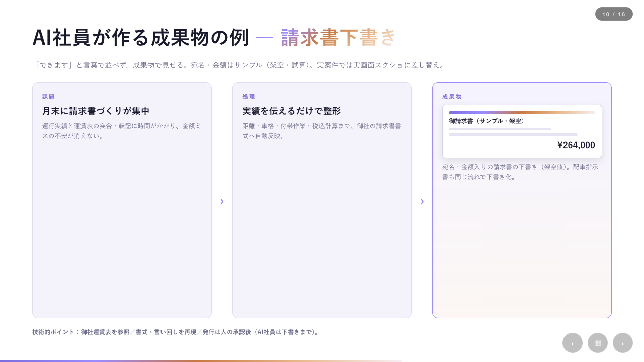Click the 御請求書 sample invoice thumbnail
This screenshot has height=362, width=644.
click(522, 132)
